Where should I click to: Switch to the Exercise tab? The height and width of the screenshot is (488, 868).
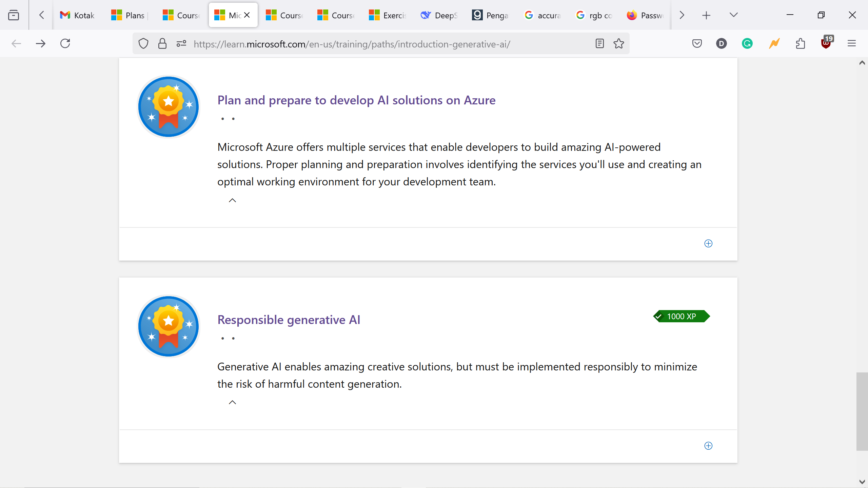tap(388, 15)
